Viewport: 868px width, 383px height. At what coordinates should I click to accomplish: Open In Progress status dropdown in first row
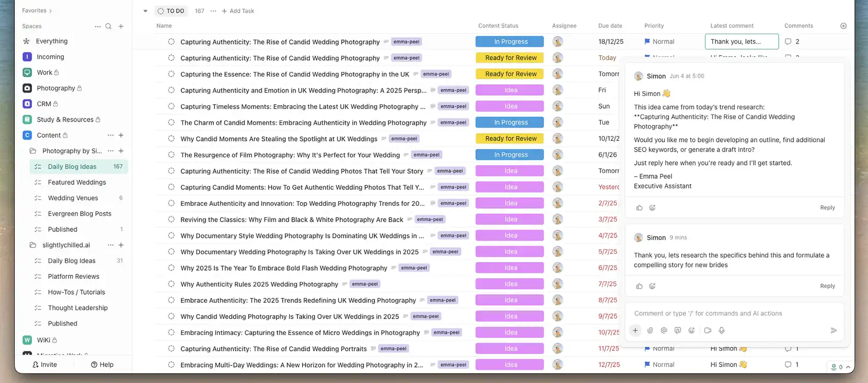pyautogui.click(x=510, y=42)
